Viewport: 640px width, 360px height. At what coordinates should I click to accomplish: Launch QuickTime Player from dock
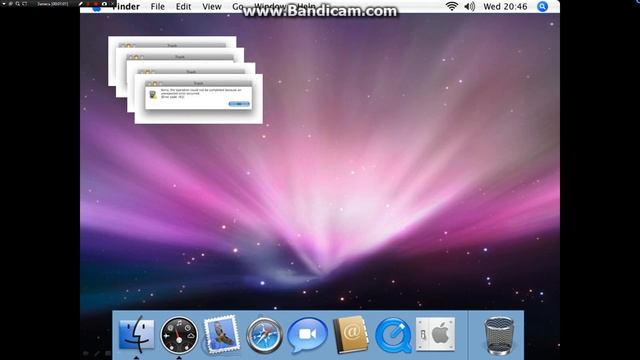coord(393,336)
